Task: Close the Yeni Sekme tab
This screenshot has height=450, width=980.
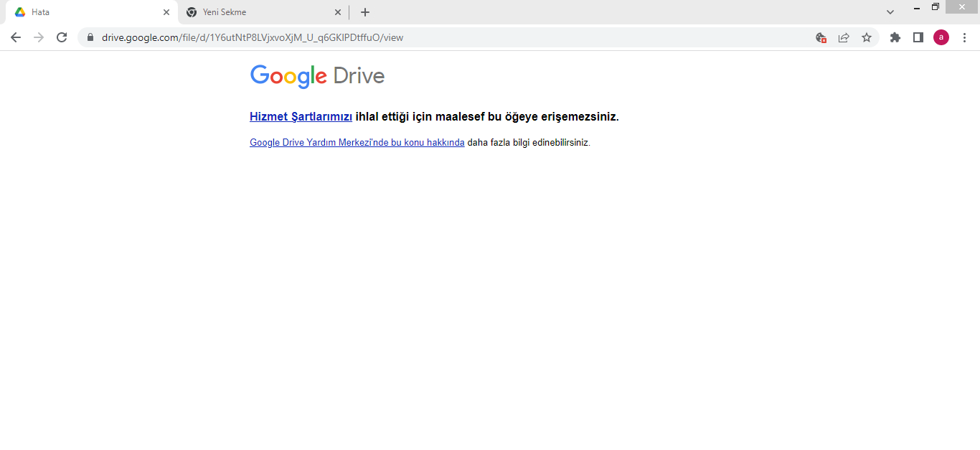Action: (x=338, y=12)
